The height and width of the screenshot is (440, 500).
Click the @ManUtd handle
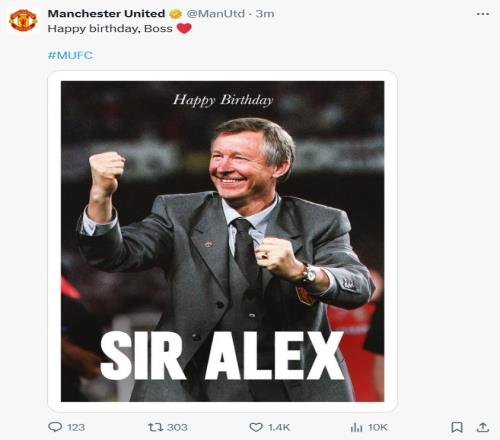[215, 14]
